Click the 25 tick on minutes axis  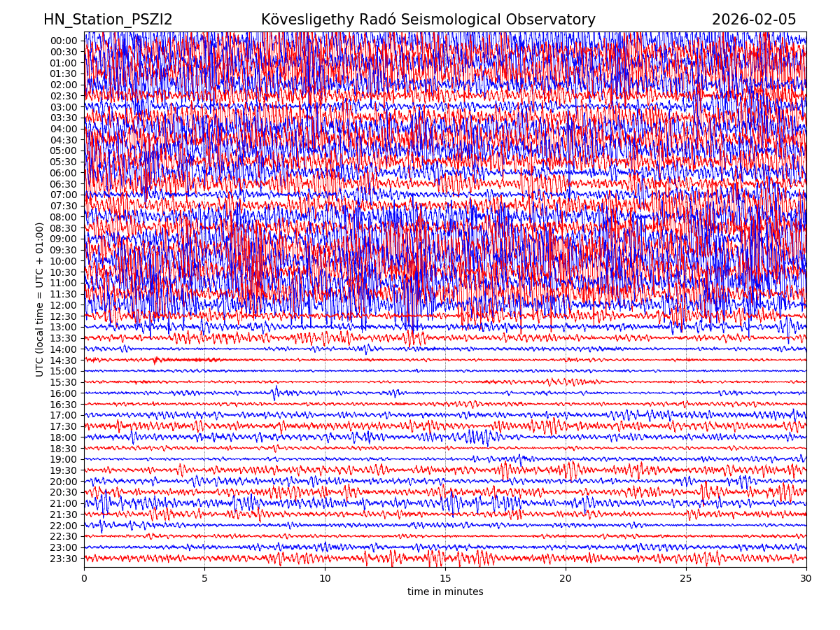pyautogui.click(x=686, y=578)
